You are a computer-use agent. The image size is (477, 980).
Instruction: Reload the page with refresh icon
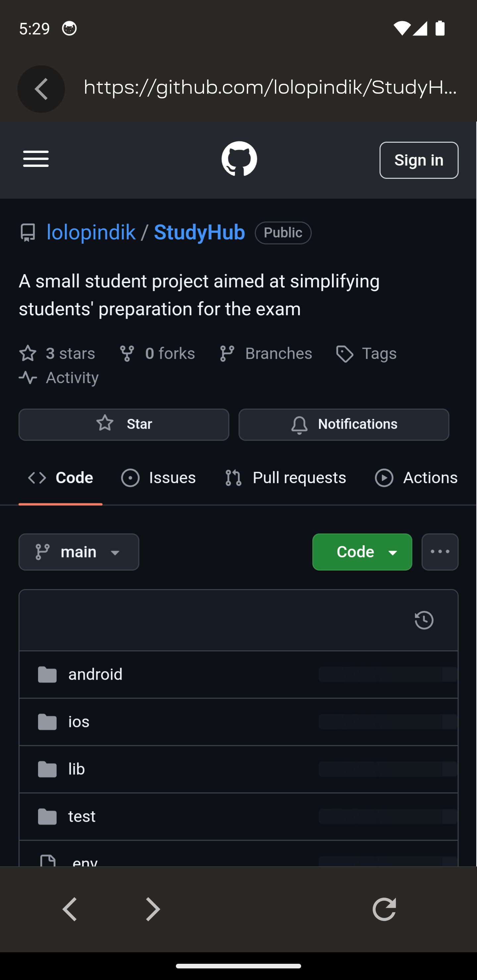[384, 909]
